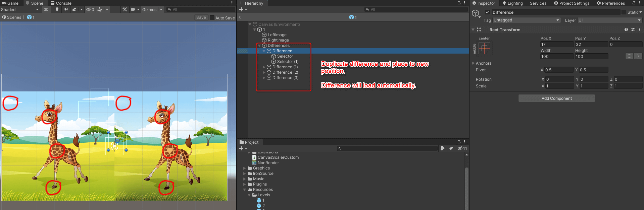Open Rect Transform presets slider icon
Viewport: 644px width, 210px height.
tap(633, 29)
